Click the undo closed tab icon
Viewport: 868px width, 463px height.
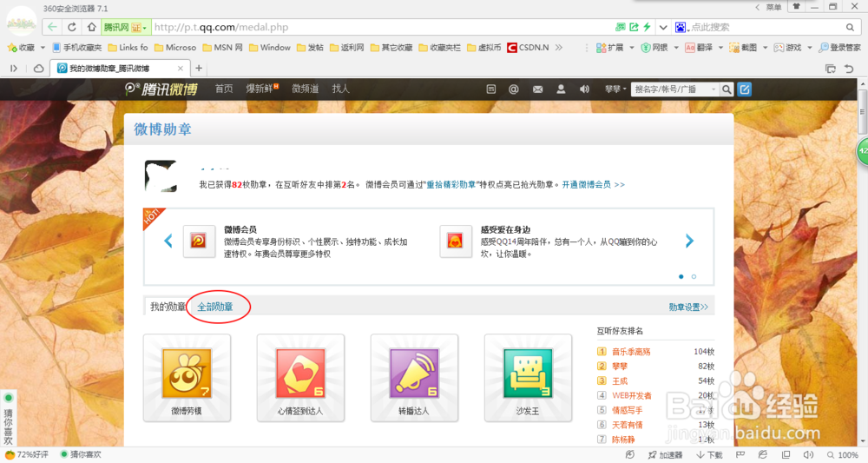tap(849, 68)
